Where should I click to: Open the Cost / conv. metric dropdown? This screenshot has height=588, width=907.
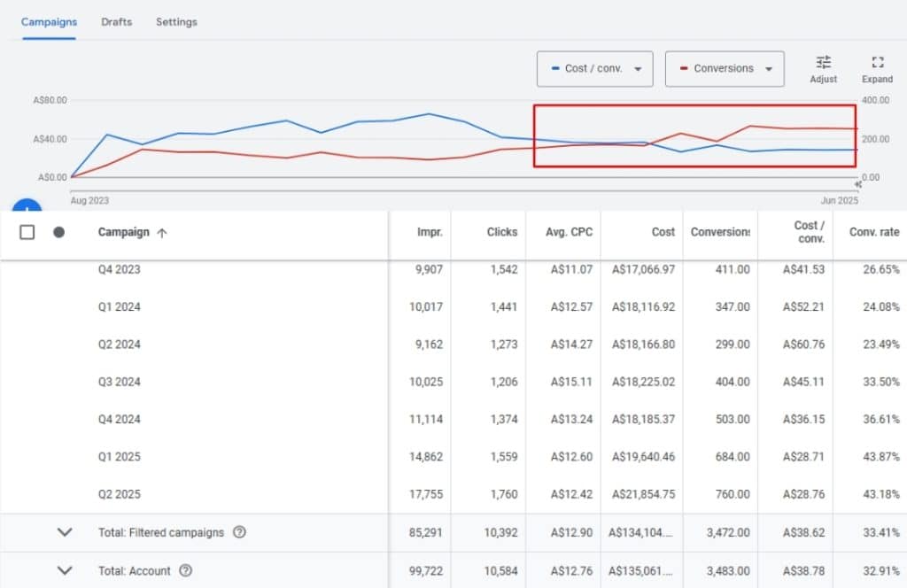point(594,68)
